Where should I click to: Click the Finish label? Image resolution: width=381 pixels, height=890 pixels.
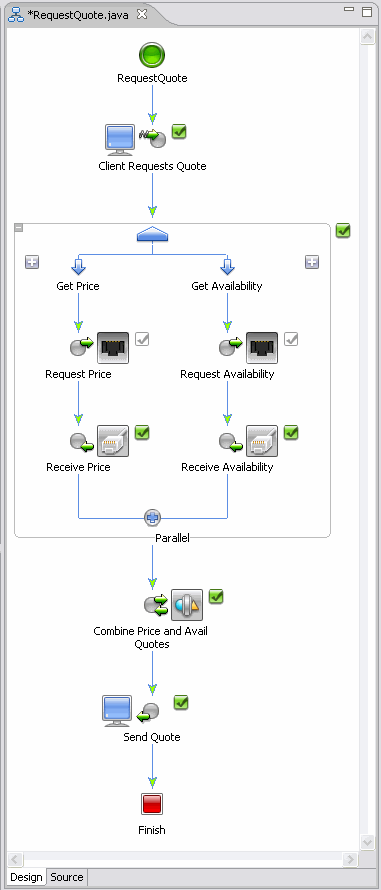pyautogui.click(x=152, y=830)
